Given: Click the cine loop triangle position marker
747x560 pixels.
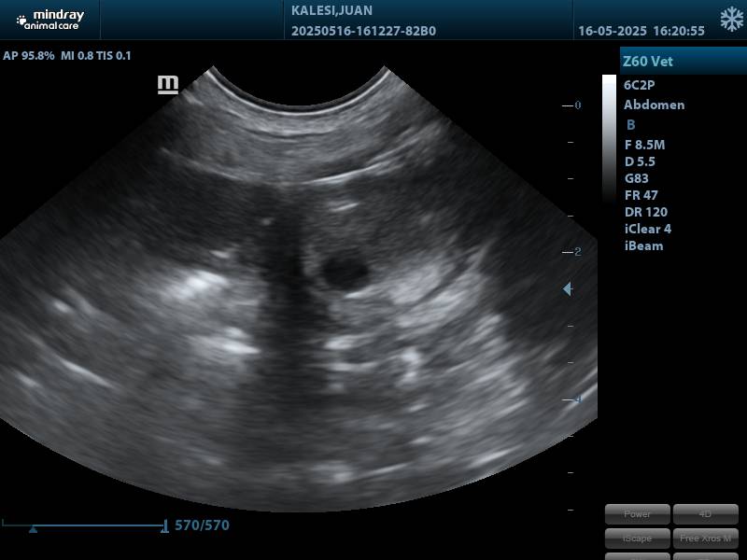Looking at the screenshot, I should click(x=34, y=529).
